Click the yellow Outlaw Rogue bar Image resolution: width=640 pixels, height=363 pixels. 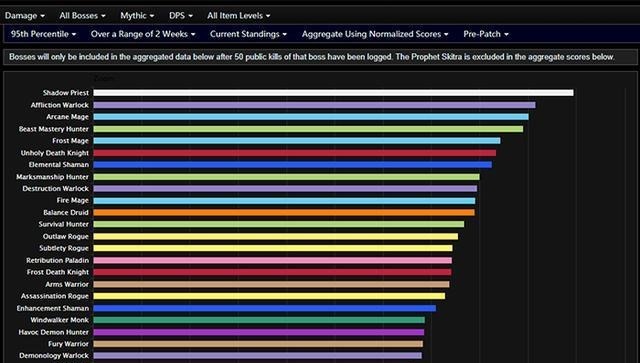(x=276, y=236)
